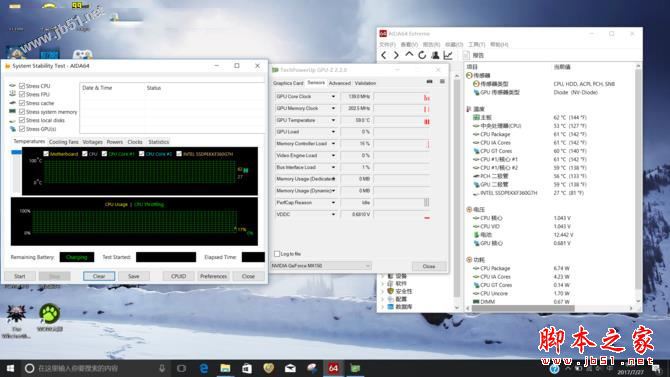Open the graph chart icon in AIDA64 toolbar
The width and height of the screenshot is (670, 377).
tap(448, 55)
